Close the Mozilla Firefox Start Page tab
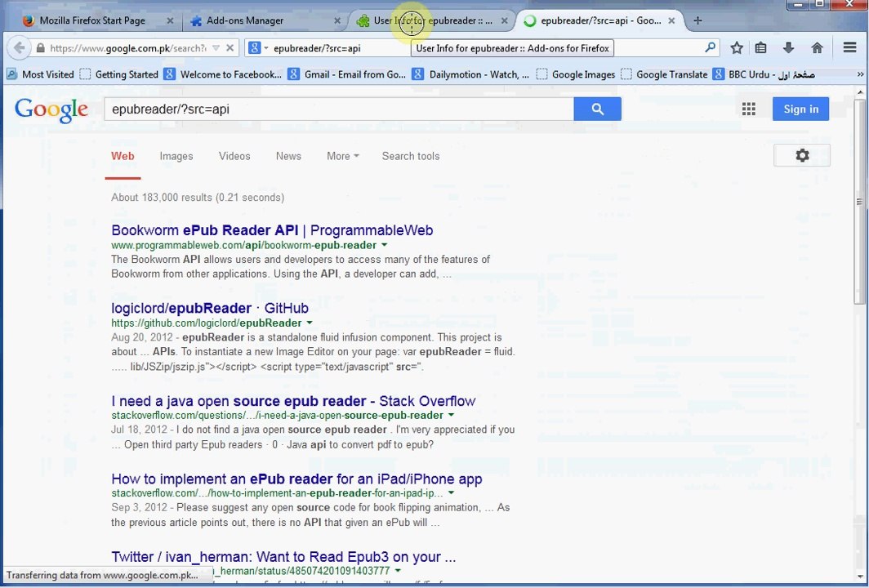Image resolution: width=869 pixels, height=588 pixels. click(x=170, y=20)
